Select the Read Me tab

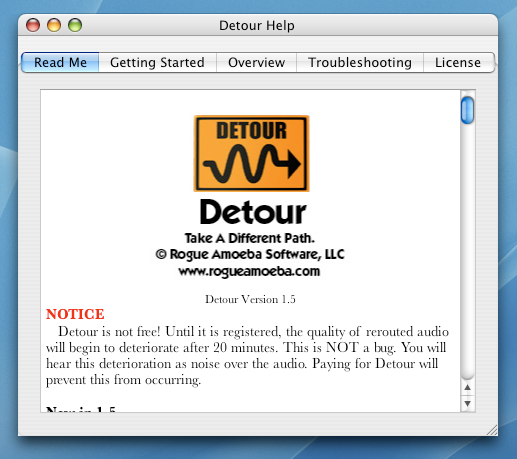[60, 62]
